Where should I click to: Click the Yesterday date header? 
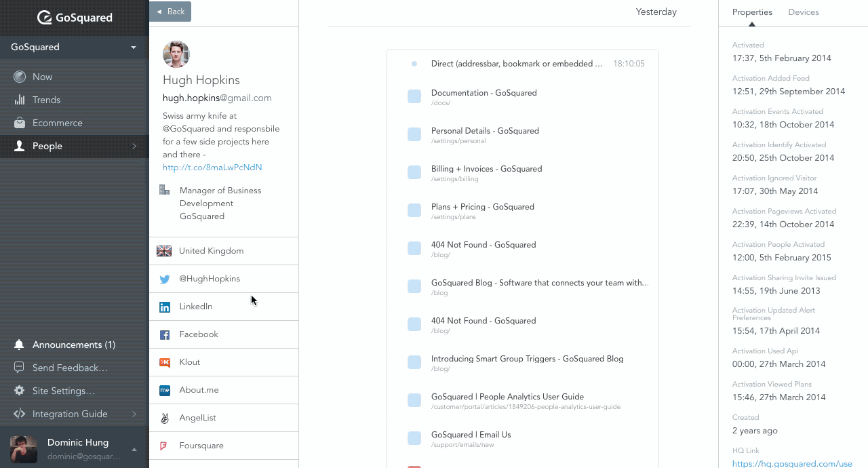click(x=656, y=12)
